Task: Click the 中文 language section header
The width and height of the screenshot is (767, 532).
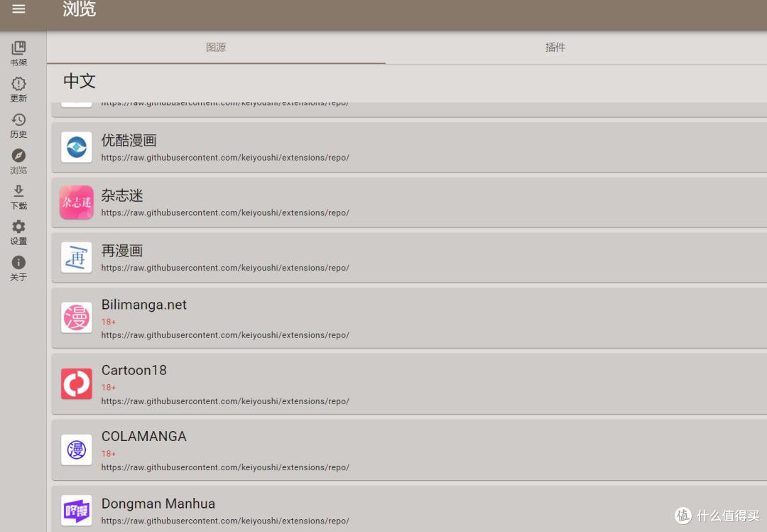Action: (x=80, y=81)
